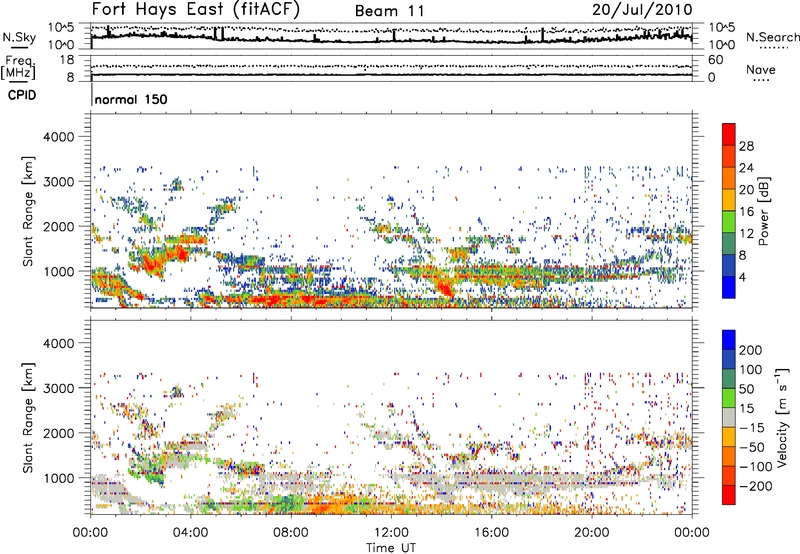Click the '12:00' time axis tick label
Screen dimensions: 800x554
[391, 533]
